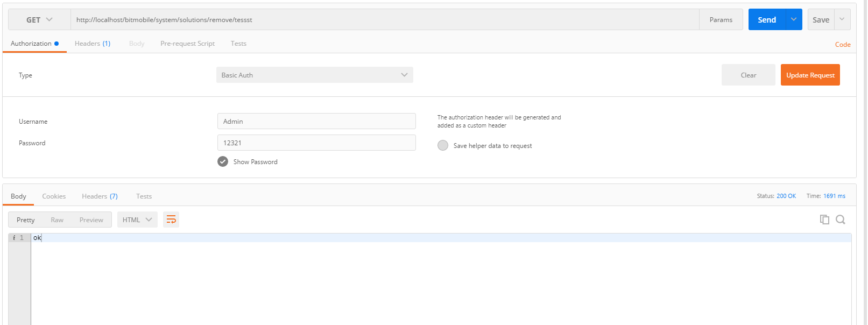This screenshot has height=325, width=868.
Task: Open the GET method dropdown
Action: (39, 20)
